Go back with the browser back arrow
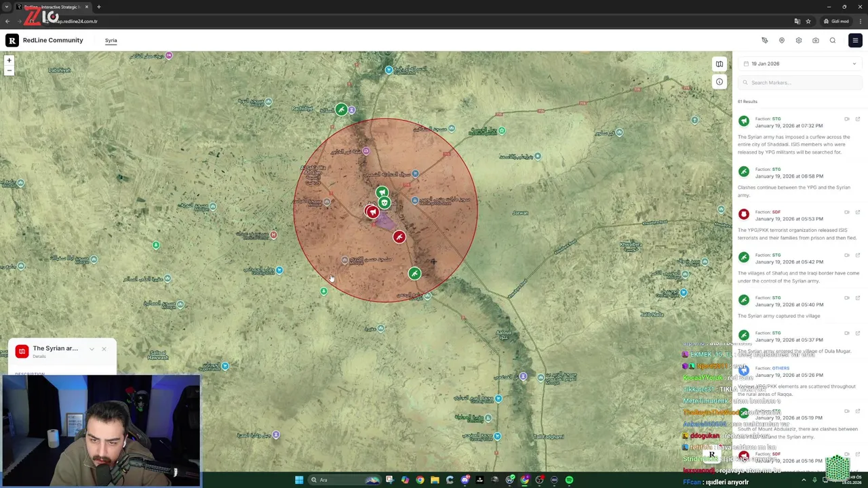Screen dimensions: 868x488 7,21
